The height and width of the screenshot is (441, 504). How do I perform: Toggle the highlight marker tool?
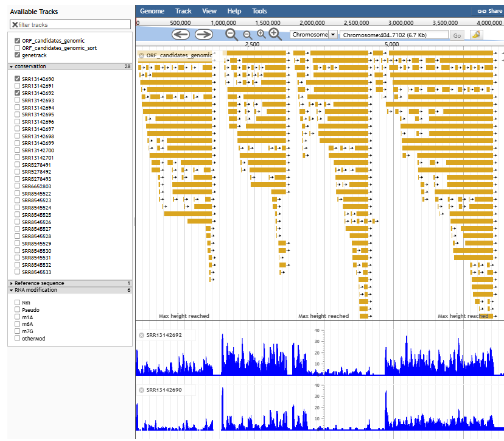click(x=476, y=35)
